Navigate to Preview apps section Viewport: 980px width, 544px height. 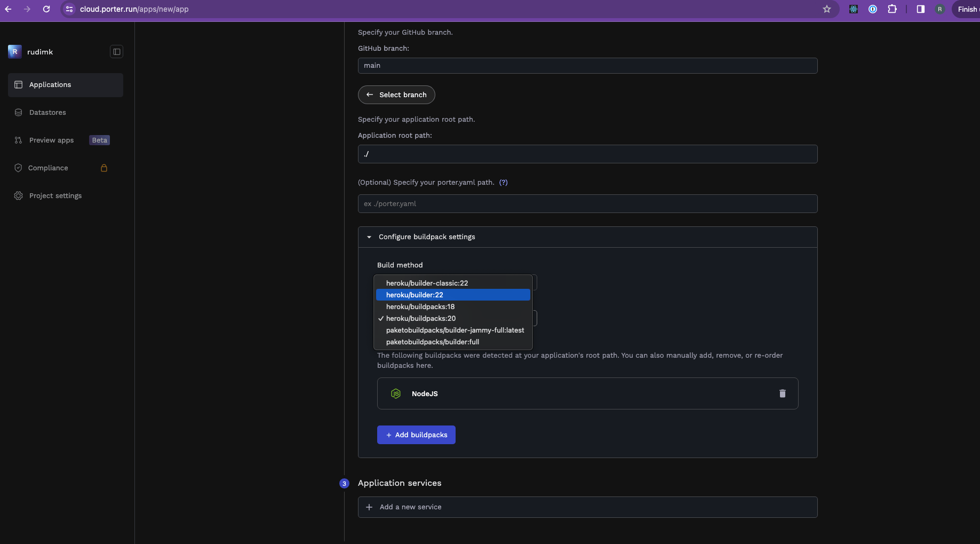pos(51,140)
